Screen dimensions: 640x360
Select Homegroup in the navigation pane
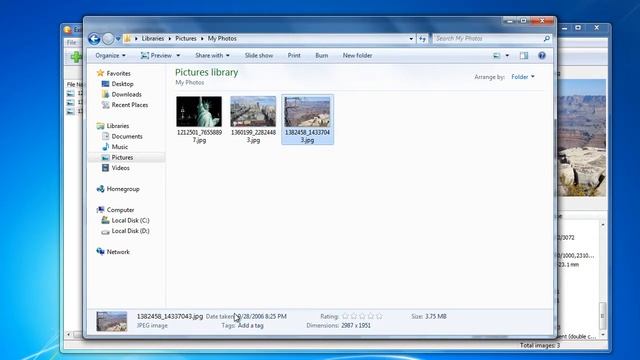(x=123, y=189)
